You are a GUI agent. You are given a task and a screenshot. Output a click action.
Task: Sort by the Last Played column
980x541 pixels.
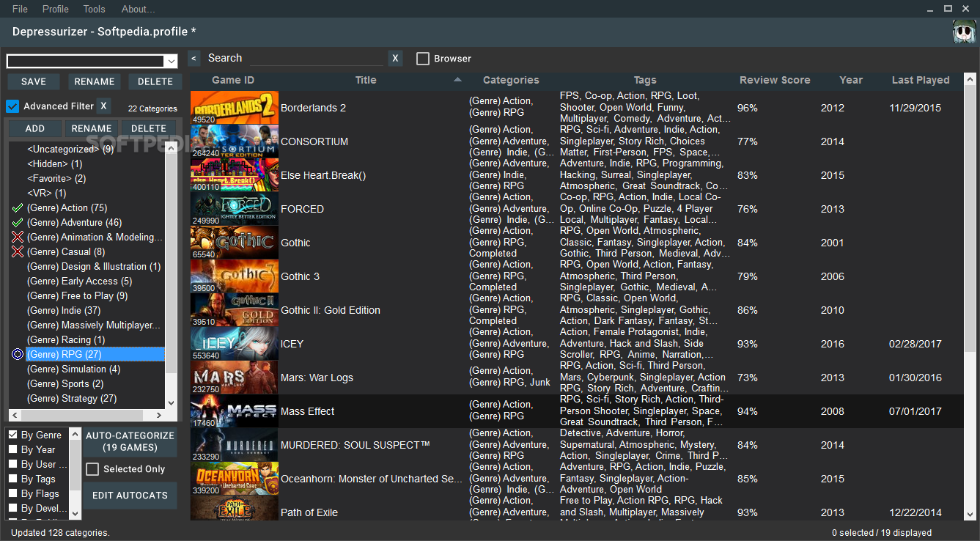coord(921,80)
